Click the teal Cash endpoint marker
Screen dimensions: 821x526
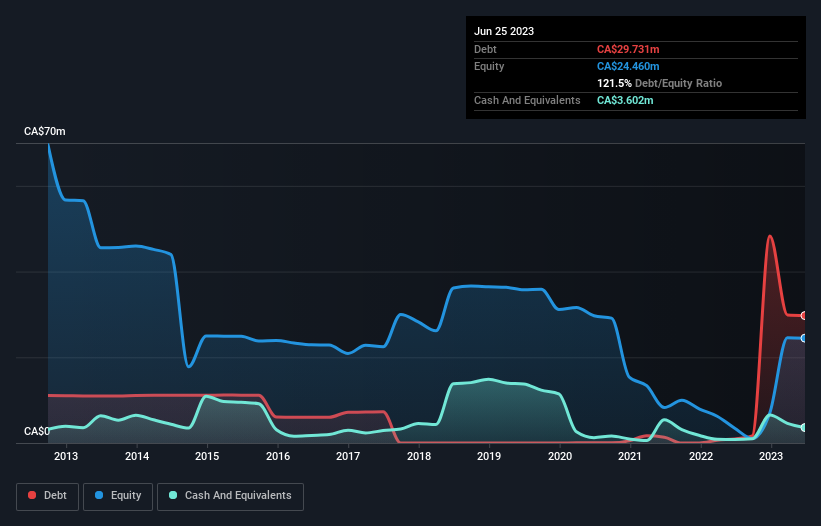pos(804,428)
